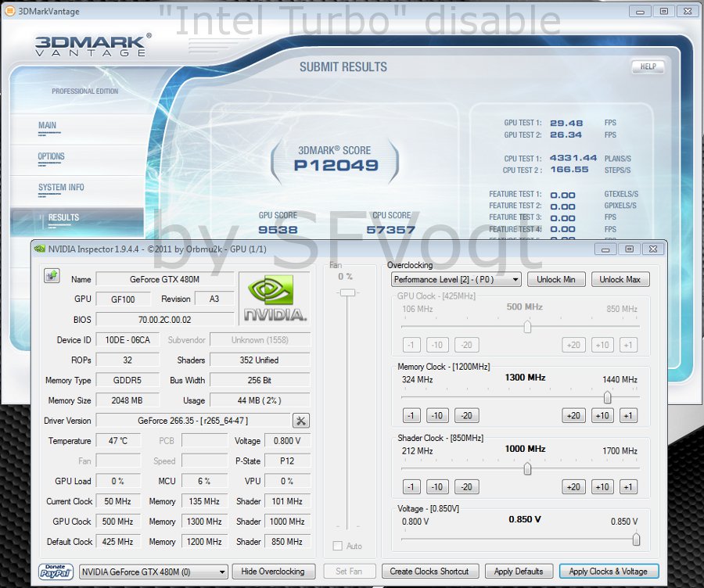This screenshot has height=588, width=704.
Task: Click the MCU value 6 %
Action: pyautogui.click(x=204, y=481)
